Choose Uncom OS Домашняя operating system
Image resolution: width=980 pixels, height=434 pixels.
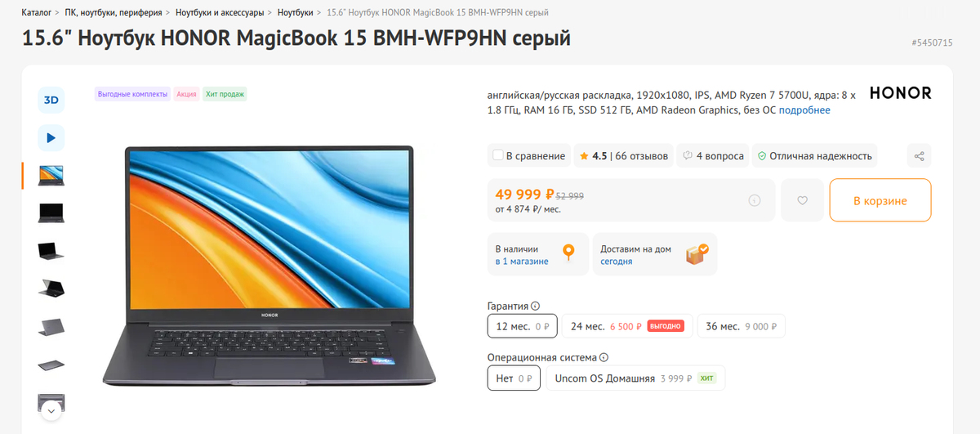coord(635,378)
